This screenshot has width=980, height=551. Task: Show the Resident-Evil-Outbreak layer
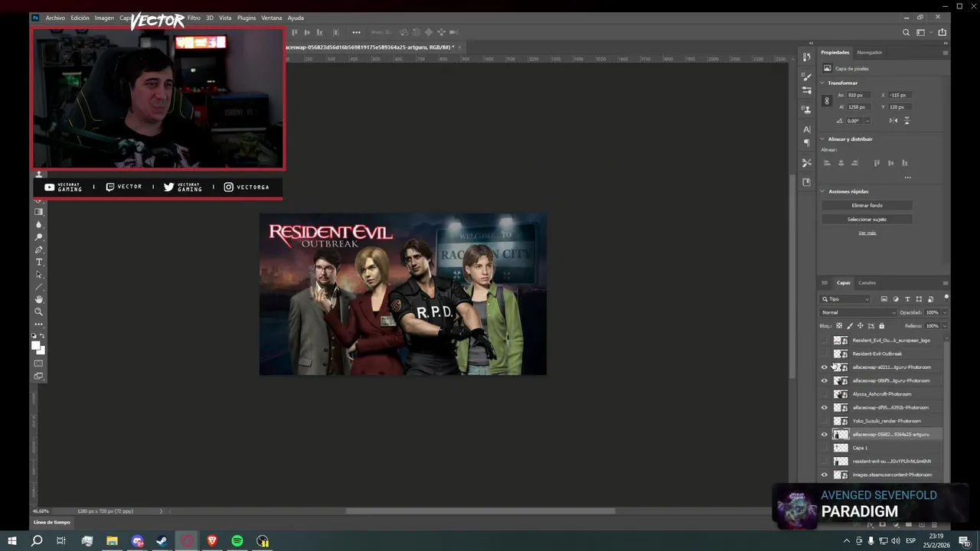(x=825, y=354)
